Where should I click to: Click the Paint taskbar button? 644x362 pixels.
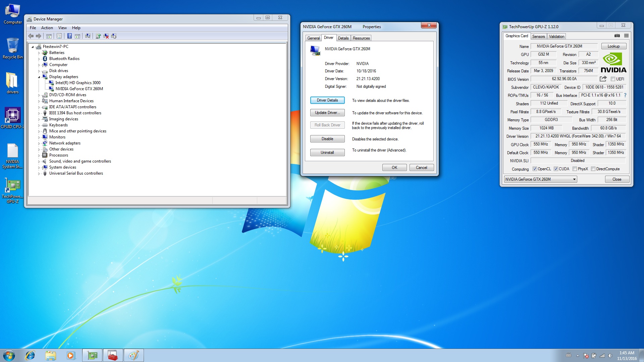click(133, 355)
